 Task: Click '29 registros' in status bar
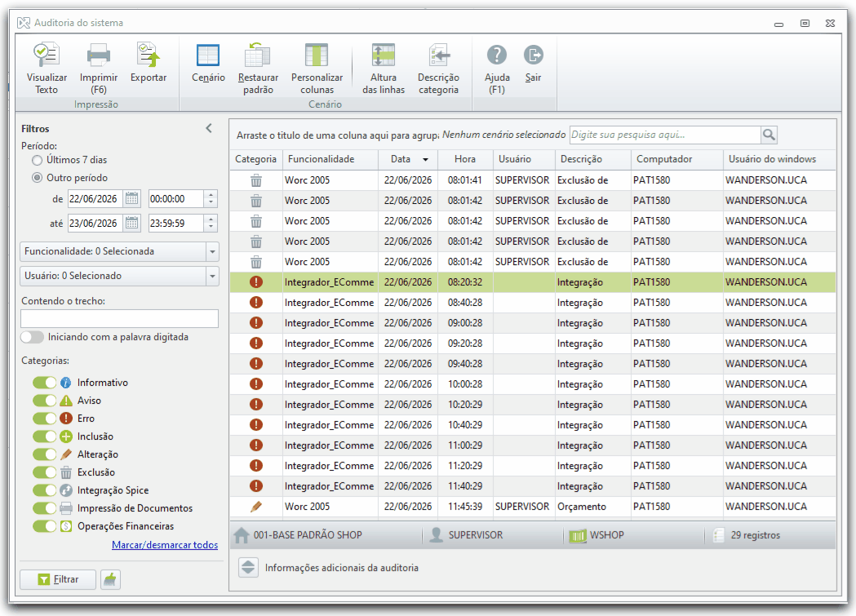755,535
